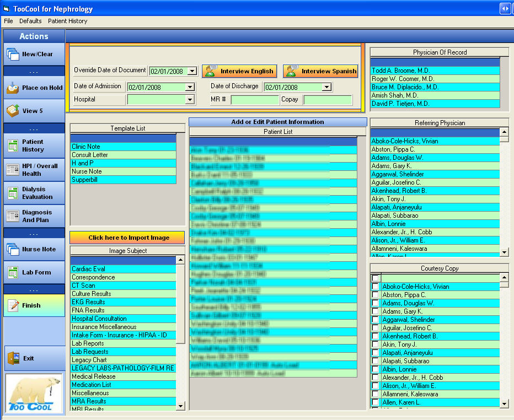Viewport: 514px width, 420px height.
Task: Check Akenhead, Robert B. courtesy copy box
Action: coord(376,336)
